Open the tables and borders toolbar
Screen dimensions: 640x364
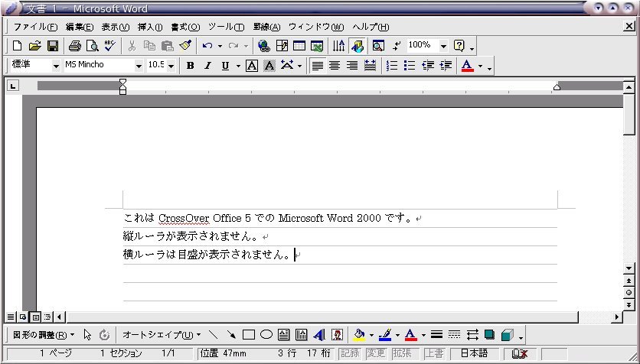282,46
